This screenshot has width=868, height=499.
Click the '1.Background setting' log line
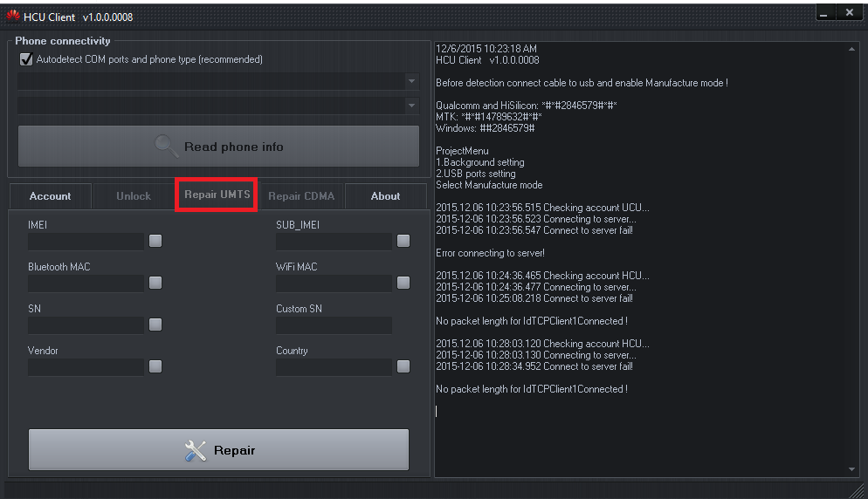(480, 162)
